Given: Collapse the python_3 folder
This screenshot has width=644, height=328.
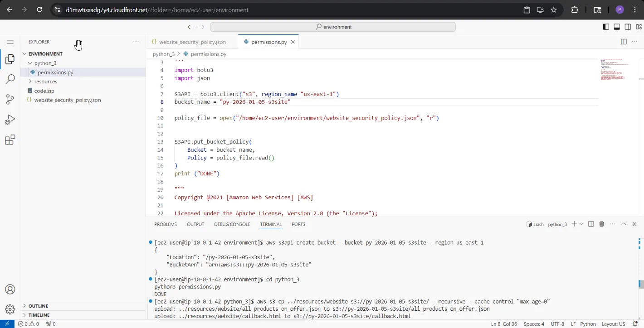Looking at the screenshot, I should coord(83,63).
